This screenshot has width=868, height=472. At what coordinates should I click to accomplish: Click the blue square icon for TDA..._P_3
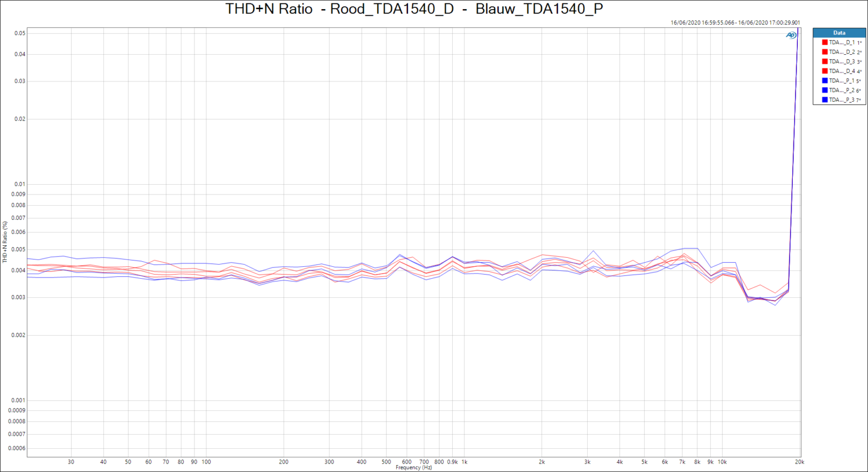[824, 99]
